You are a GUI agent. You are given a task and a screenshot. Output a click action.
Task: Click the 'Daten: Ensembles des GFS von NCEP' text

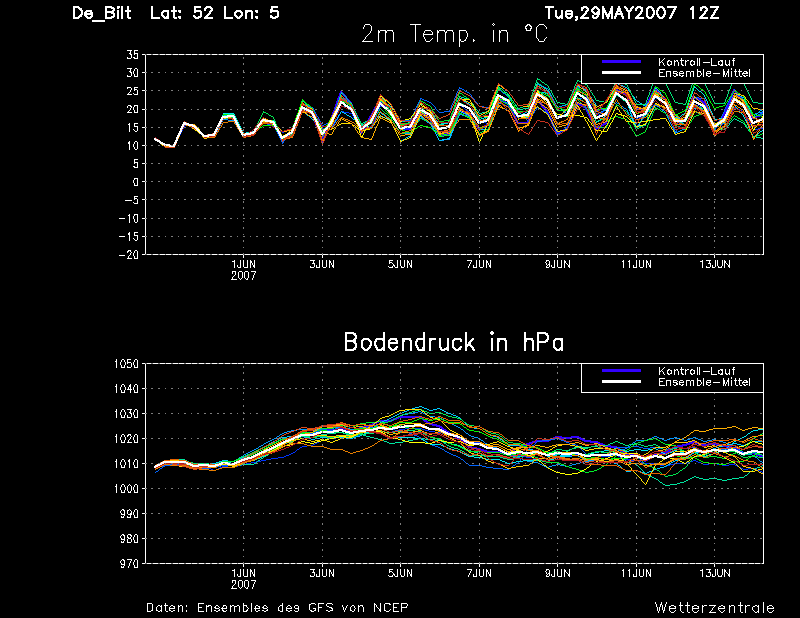pos(277,608)
